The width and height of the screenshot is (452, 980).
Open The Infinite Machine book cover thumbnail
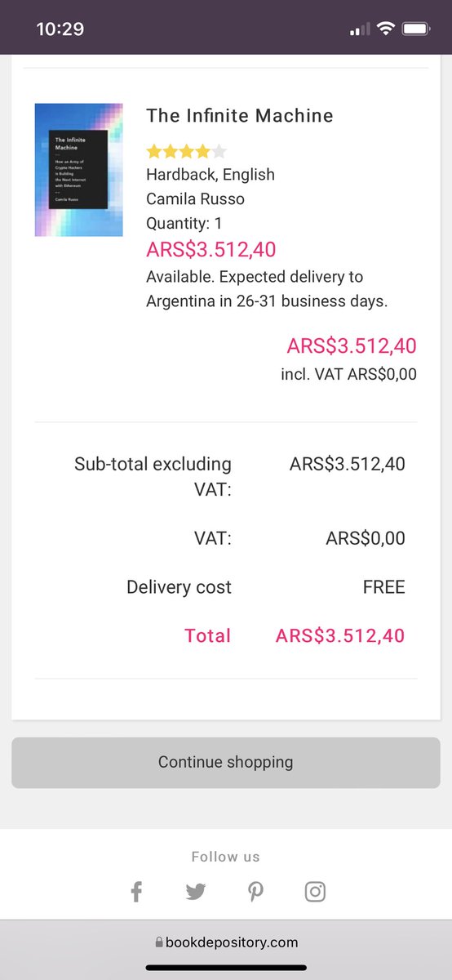pos(79,170)
